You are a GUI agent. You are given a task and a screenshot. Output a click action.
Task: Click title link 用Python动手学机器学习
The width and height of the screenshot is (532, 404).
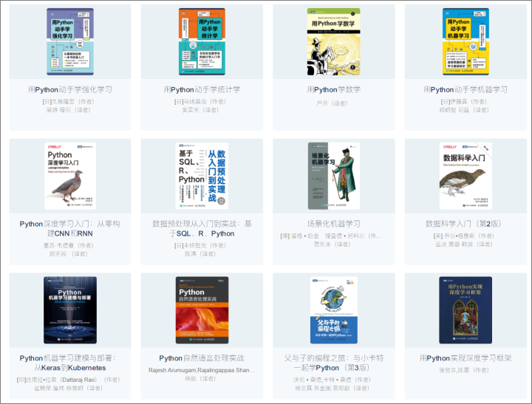click(465, 89)
